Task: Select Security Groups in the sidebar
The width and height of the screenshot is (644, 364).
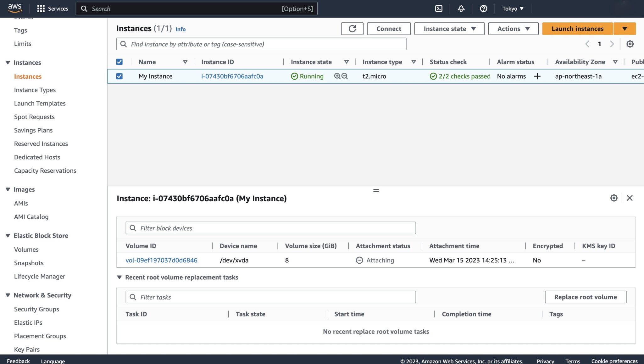Action: (36, 309)
